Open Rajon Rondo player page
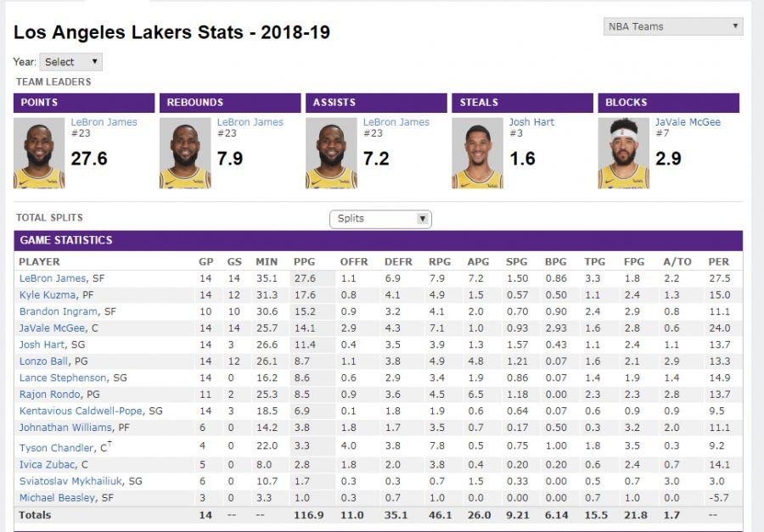Screen dimensions: 764x532 tap(50, 395)
